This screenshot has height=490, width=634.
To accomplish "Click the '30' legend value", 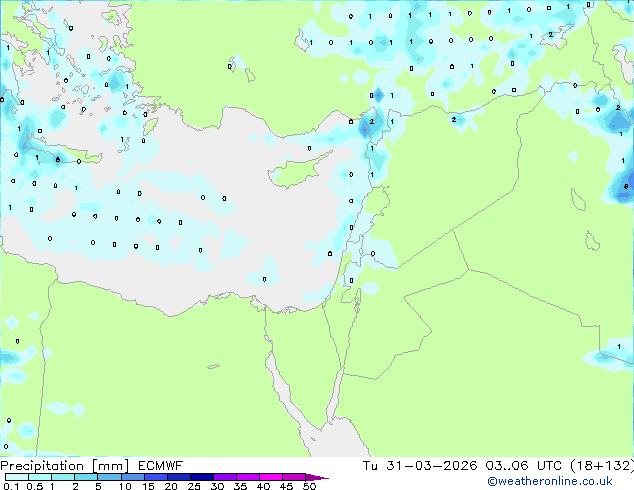I will point(217,486).
